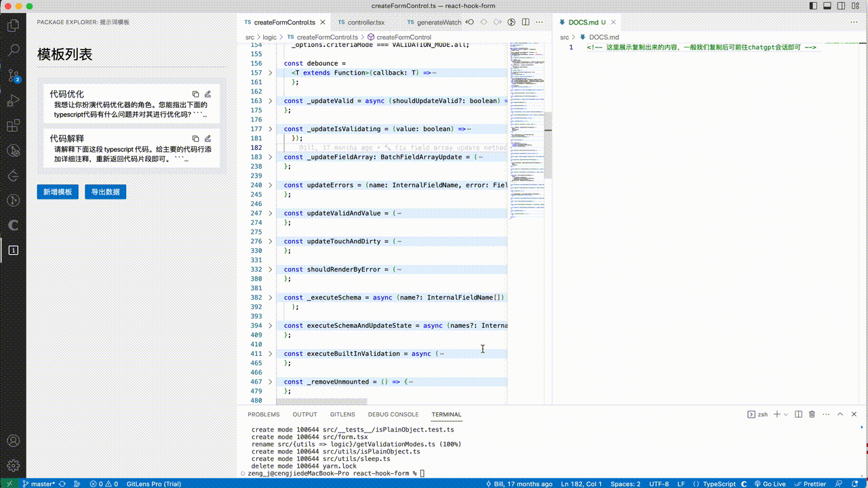Open new terminal launch profile dropdown arrow
The height and width of the screenshot is (488, 868).
pos(787,414)
